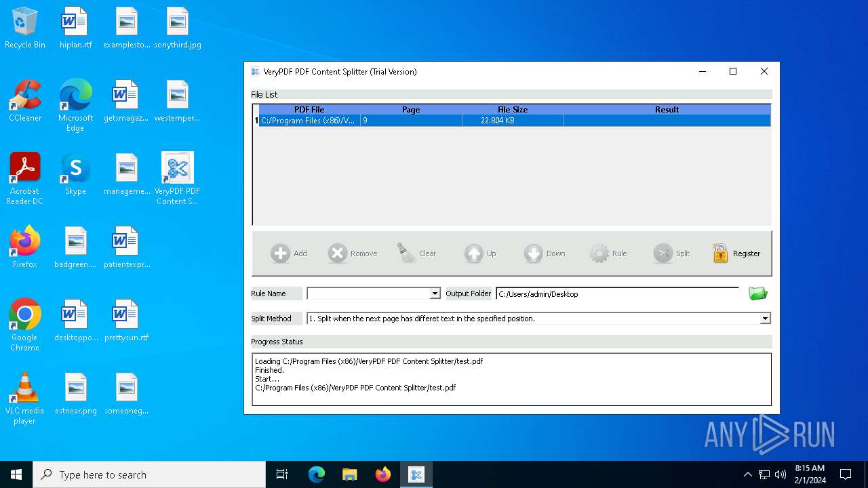Viewport: 868px width, 488px height.
Task: Open the Rule Name combo box
Action: 374,293
